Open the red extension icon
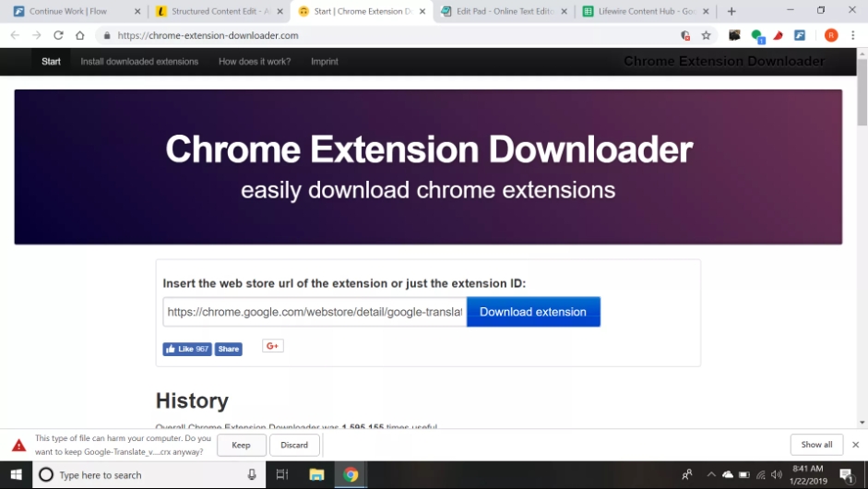 pyautogui.click(x=779, y=35)
